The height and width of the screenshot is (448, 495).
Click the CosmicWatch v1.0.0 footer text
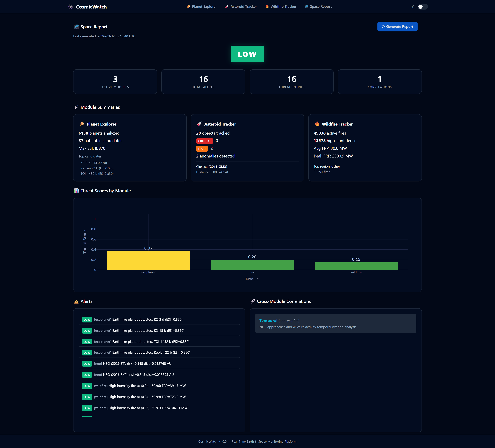pyautogui.click(x=247, y=441)
